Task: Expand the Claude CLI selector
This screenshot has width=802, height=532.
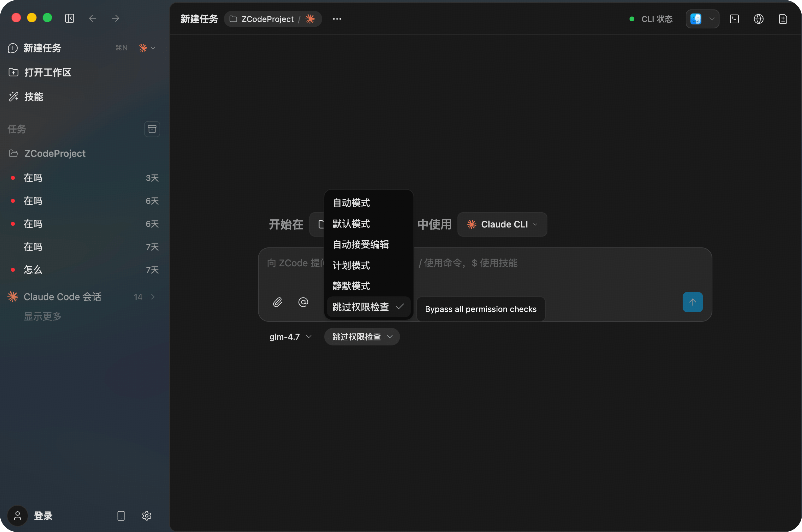Action: [502, 224]
